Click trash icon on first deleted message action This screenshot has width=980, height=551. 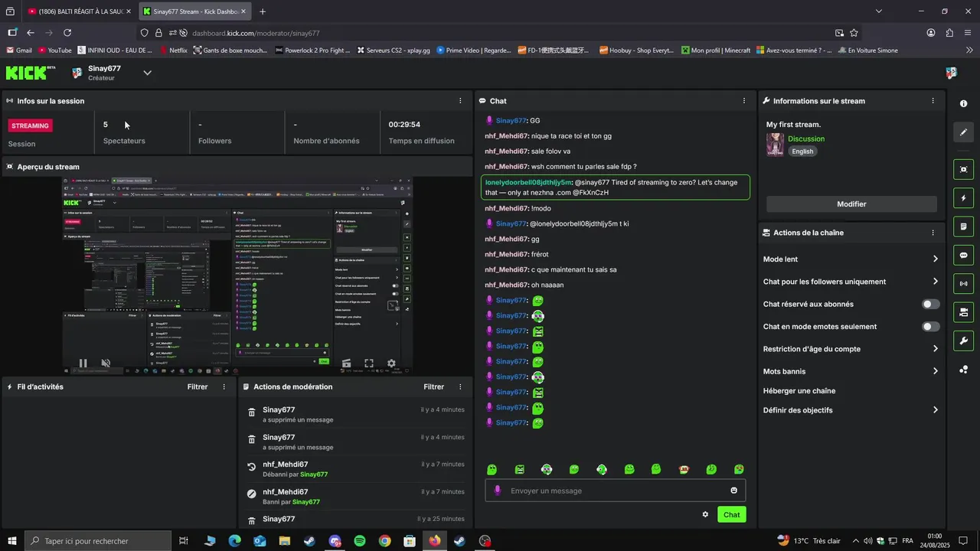251,412
